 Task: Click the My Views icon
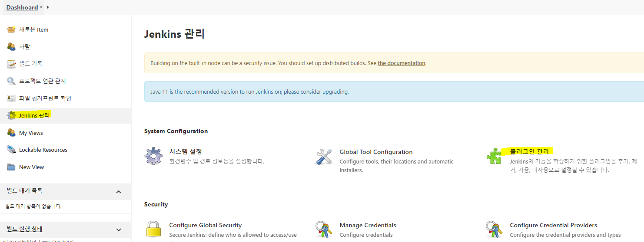11,133
